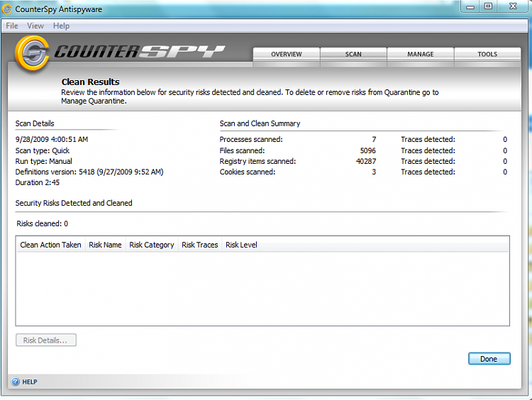Switch to the Manage tab
This screenshot has height=400, width=532.
point(421,55)
